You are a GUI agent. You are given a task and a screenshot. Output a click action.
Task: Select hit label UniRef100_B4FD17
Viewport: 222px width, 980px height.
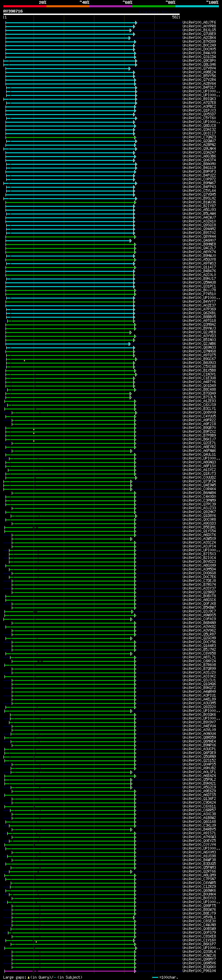[x=199, y=88]
